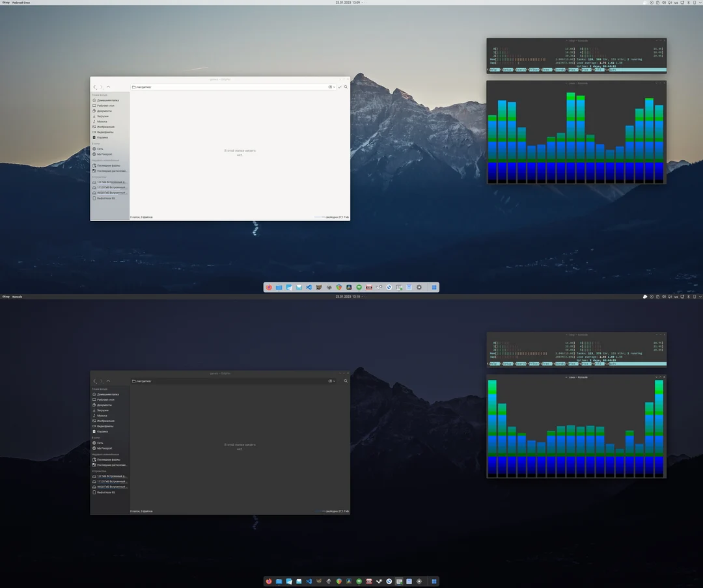The width and height of the screenshot is (703, 588).
Task: Open the 'Обзор' menu in the top panel
Action: [x=5, y=3]
